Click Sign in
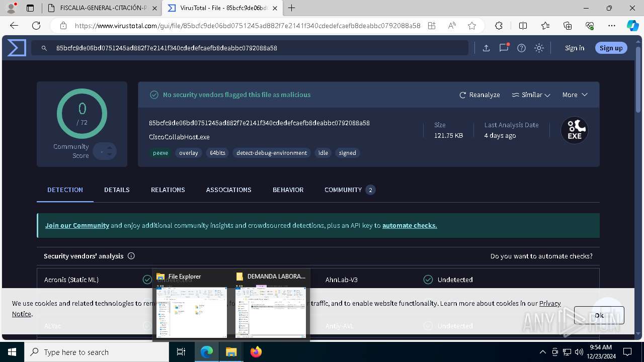644x362 pixels. pyautogui.click(x=575, y=48)
